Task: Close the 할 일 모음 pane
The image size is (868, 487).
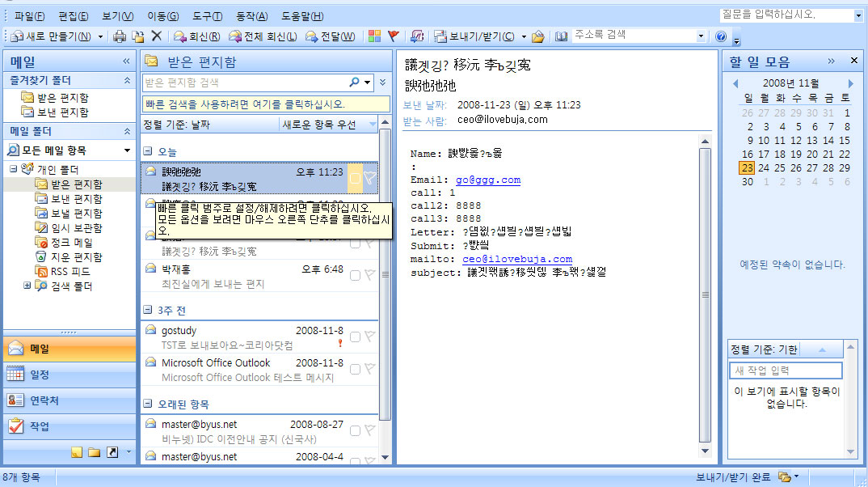Action: point(854,61)
